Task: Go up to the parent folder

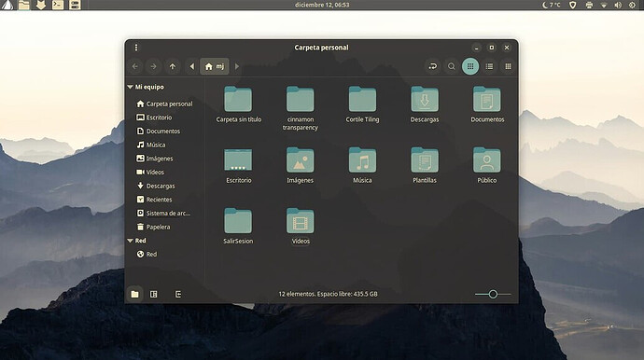Action: click(173, 66)
